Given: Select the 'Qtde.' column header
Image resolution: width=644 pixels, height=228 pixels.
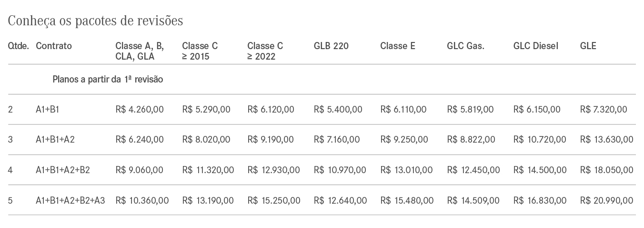Looking at the screenshot, I should click(x=19, y=46).
